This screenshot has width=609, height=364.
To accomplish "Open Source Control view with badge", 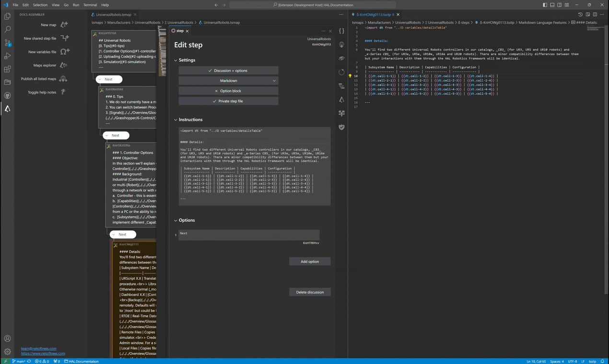I will (7, 43).
